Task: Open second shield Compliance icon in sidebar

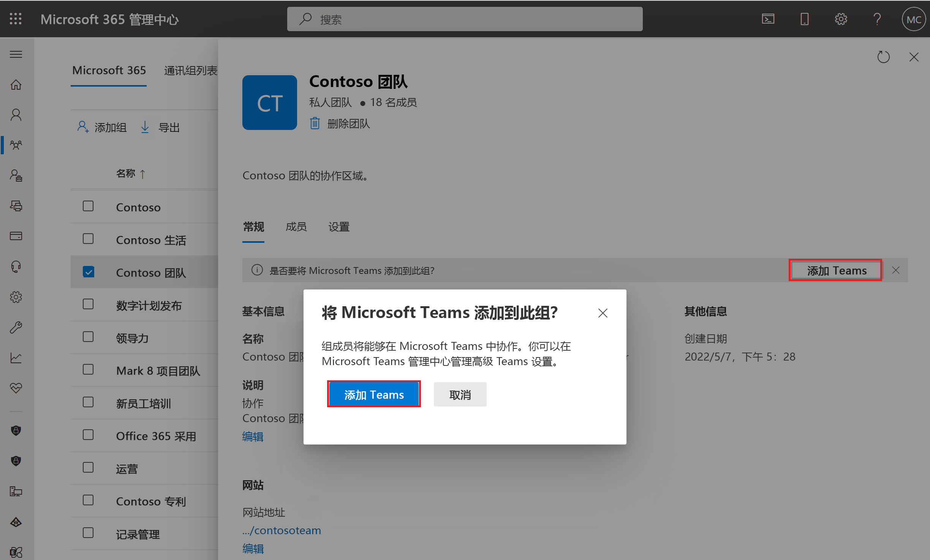Action: [x=16, y=461]
